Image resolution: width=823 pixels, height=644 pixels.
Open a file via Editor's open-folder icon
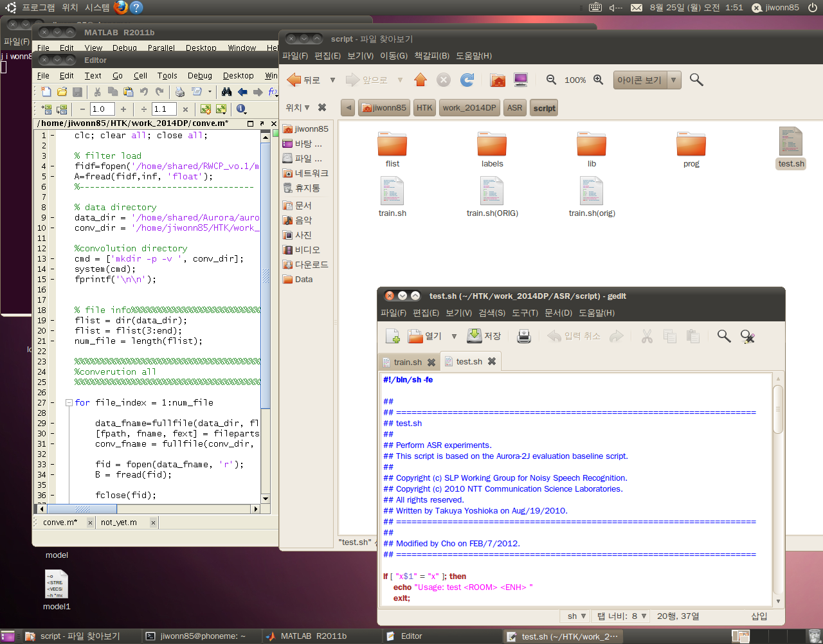pyautogui.click(x=60, y=92)
